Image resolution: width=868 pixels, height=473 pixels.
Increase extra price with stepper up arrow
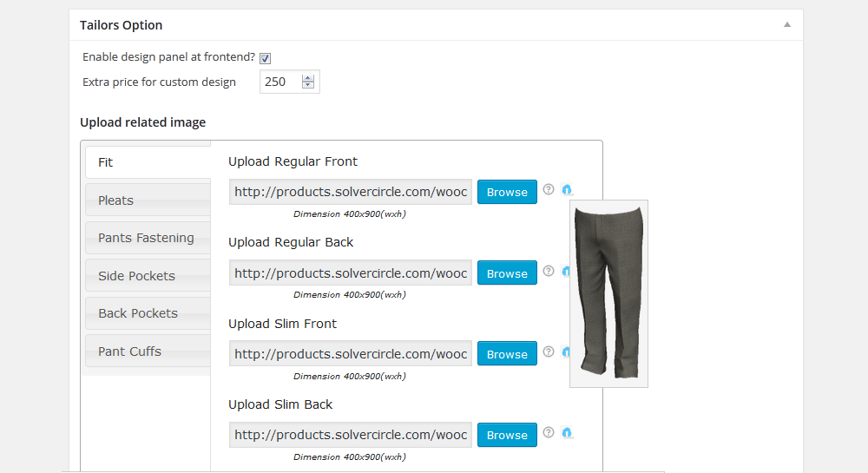(308, 78)
